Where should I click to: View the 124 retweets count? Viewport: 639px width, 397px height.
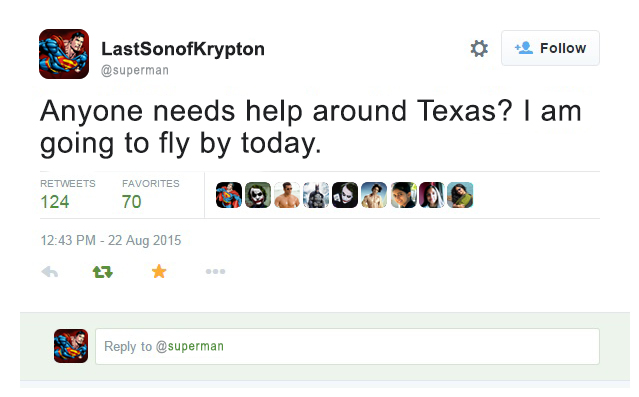pos(55,202)
